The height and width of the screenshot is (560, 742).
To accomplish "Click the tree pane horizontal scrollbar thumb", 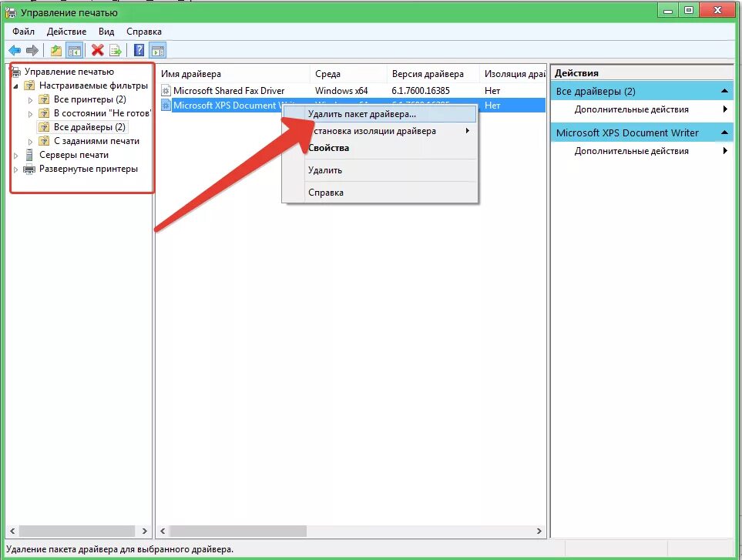I will [x=76, y=531].
